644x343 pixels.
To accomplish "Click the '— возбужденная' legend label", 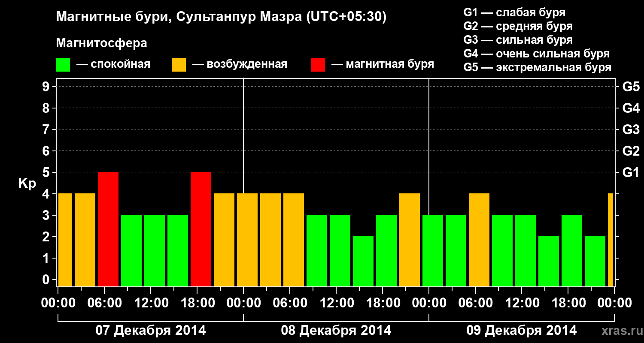I will 240,65.
